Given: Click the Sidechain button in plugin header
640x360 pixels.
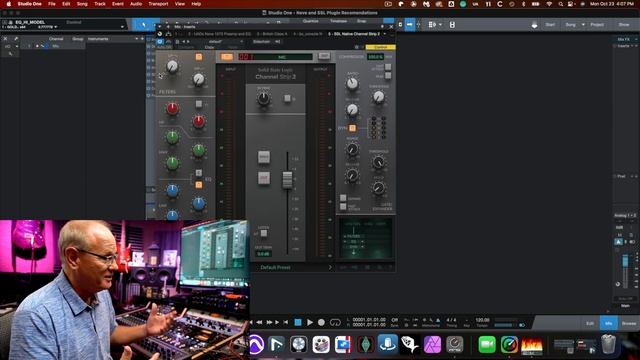Looking at the screenshot, I should point(261,42).
